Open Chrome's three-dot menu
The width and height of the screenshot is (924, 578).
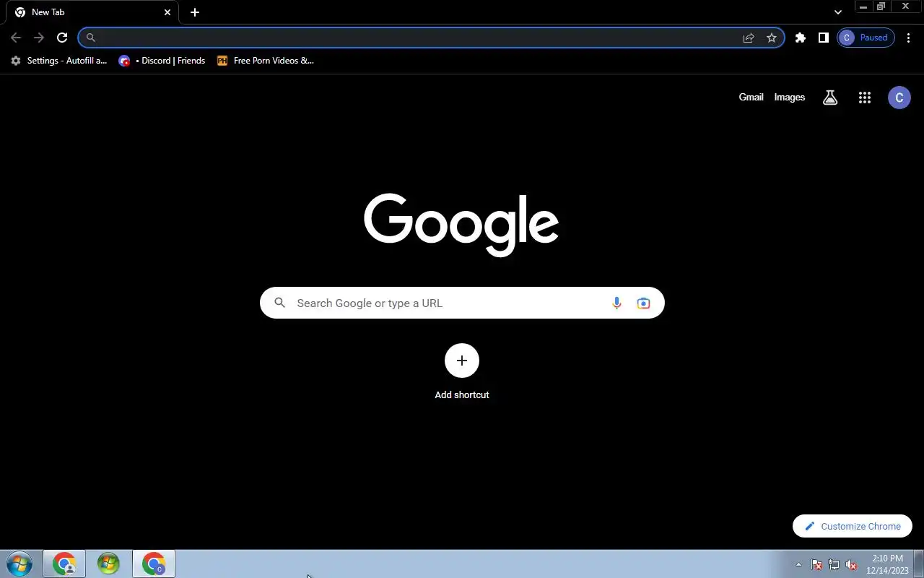908,38
